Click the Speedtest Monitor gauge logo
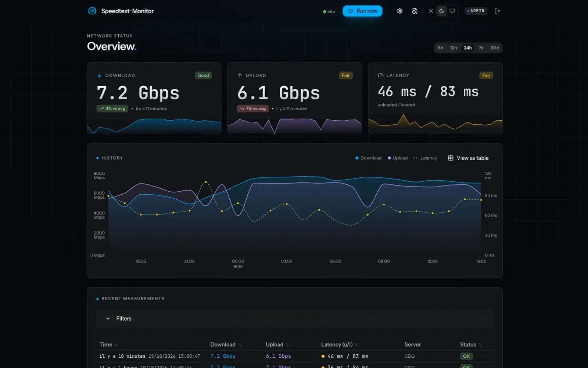The width and height of the screenshot is (588, 368). [92, 11]
